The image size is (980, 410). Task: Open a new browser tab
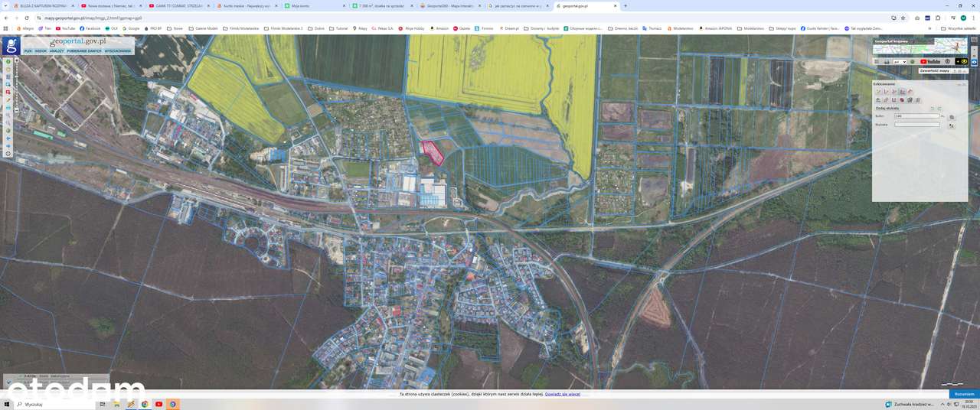(626, 5)
